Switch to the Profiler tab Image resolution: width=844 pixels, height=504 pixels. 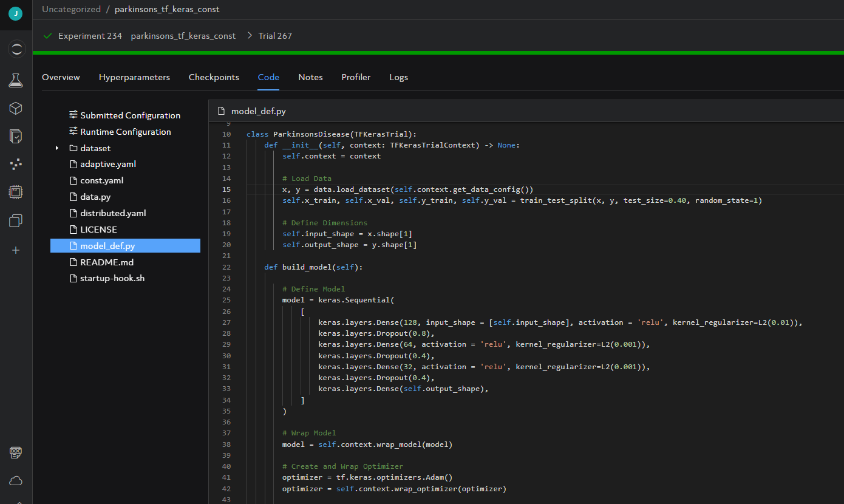coord(356,77)
